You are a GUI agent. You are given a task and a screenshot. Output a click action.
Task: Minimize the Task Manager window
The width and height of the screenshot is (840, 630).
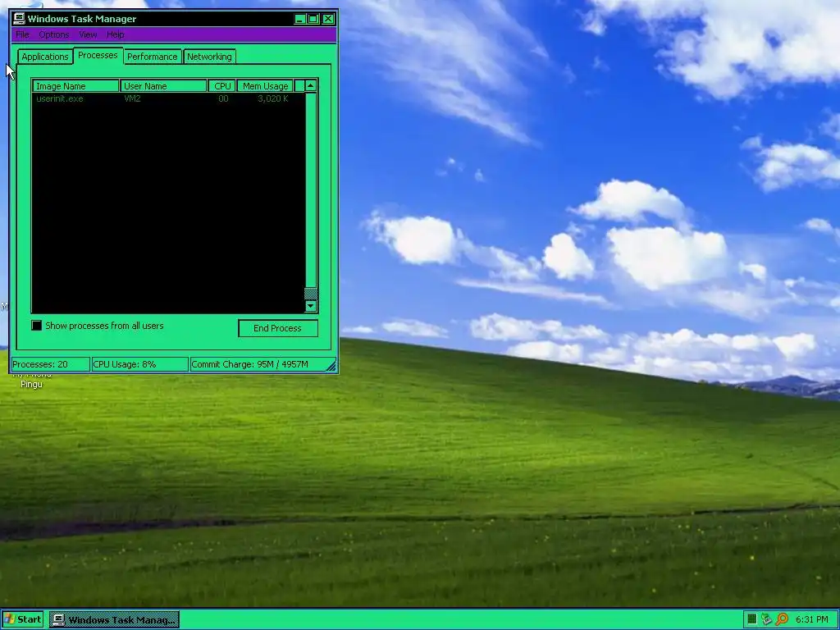click(300, 19)
